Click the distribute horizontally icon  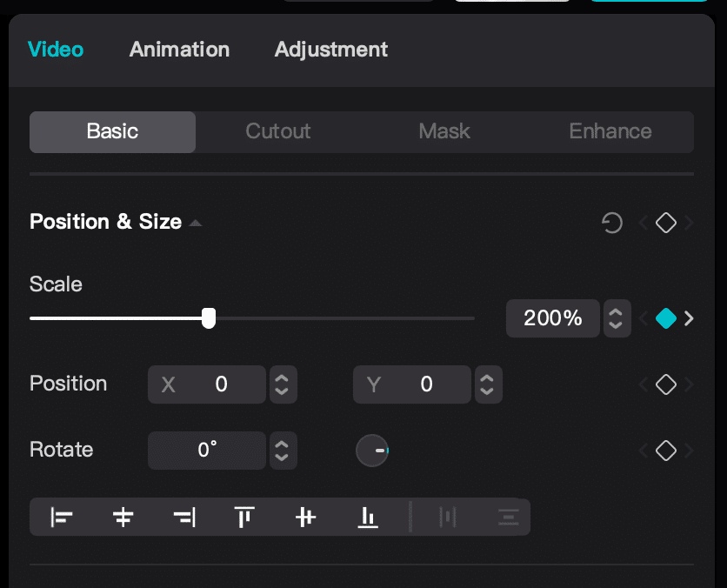click(448, 517)
